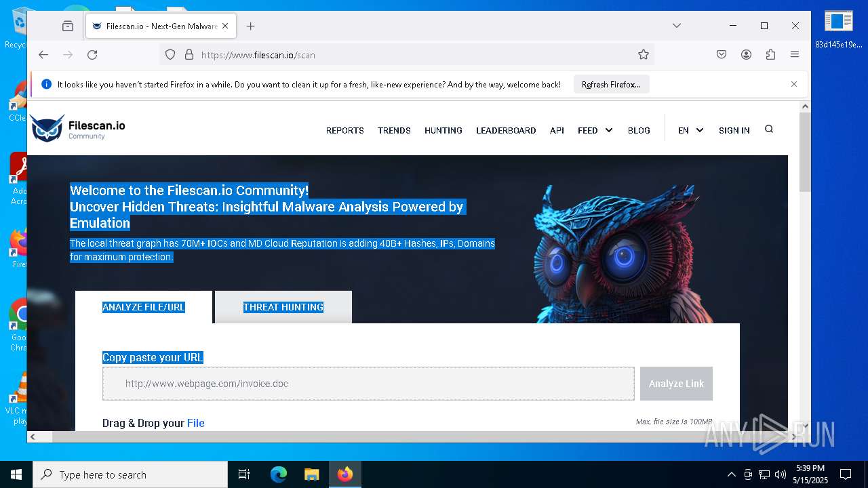View the LEADERBOARD page

point(506,130)
